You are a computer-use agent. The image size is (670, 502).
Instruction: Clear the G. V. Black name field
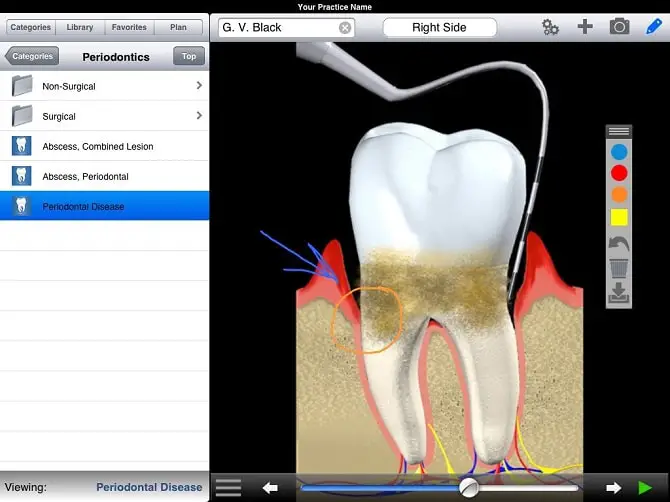coord(345,28)
